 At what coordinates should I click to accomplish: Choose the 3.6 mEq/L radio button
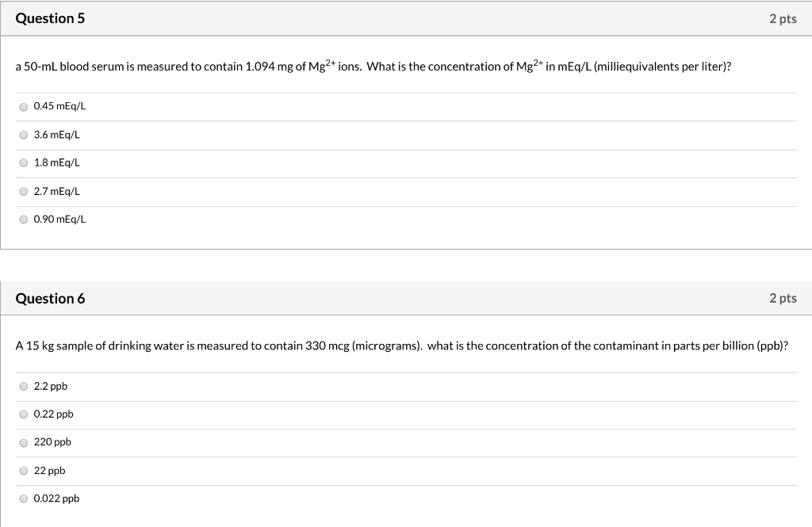(x=23, y=135)
